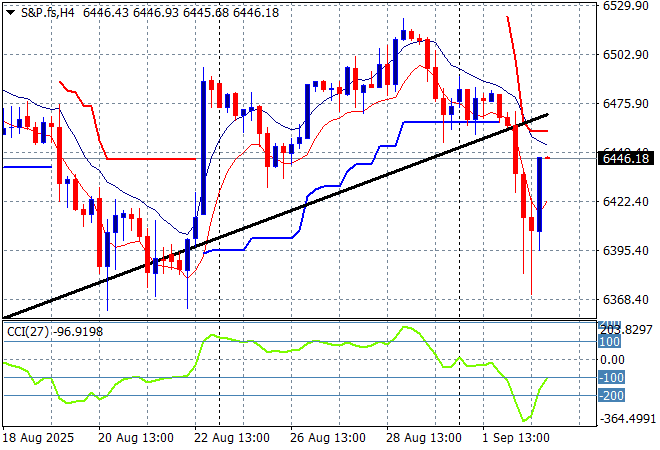This screenshot has height=450, width=660.
Task: Select the red price marker beside 6446.18
Action: [548, 157]
